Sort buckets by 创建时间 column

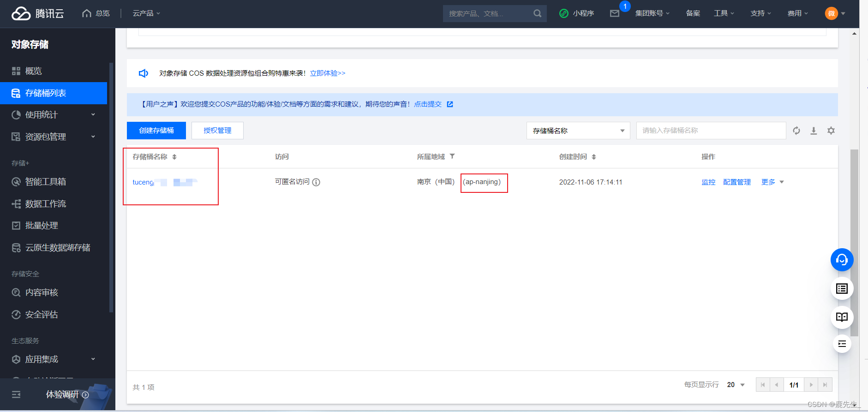tap(594, 157)
